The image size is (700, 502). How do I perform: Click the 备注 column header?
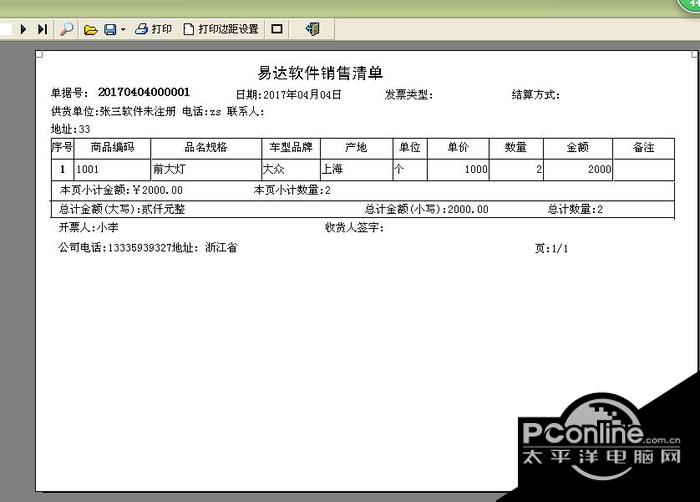pyautogui.click(x=643, y=147)
